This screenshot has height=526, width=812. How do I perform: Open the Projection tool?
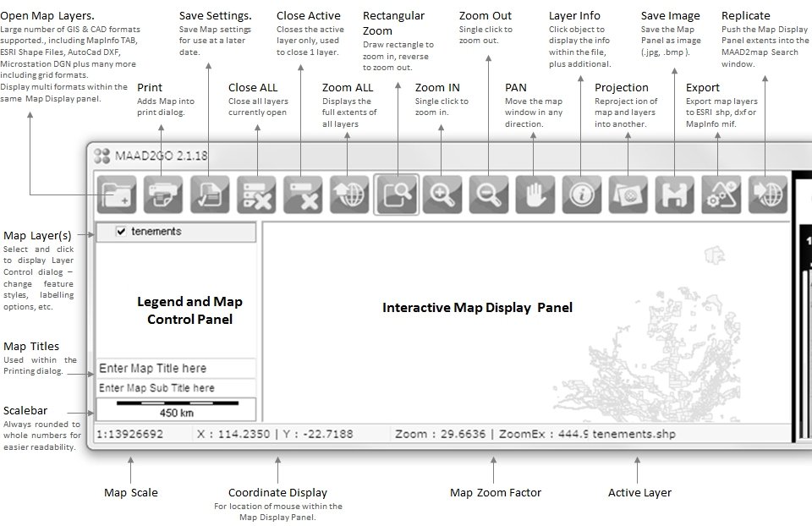coord(628,195)
